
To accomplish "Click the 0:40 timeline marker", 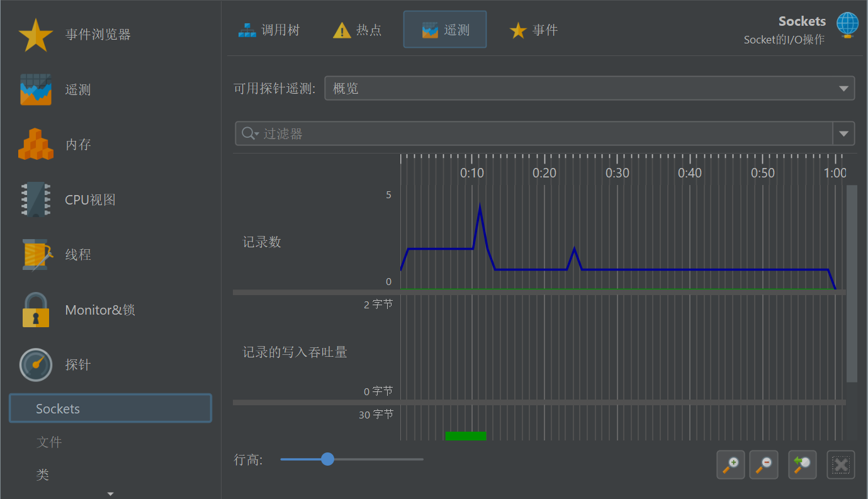I will (690, 173).
